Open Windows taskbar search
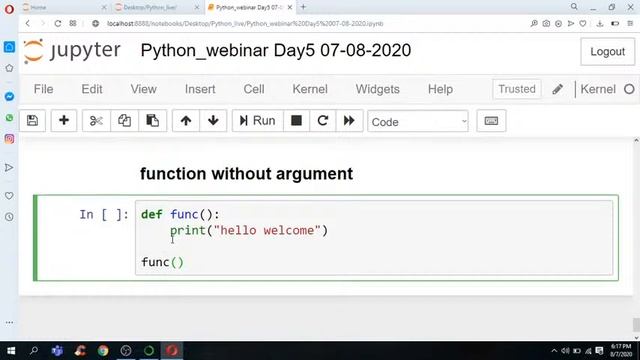The width and height of the screenshot is (640, 360). point(34,351)
